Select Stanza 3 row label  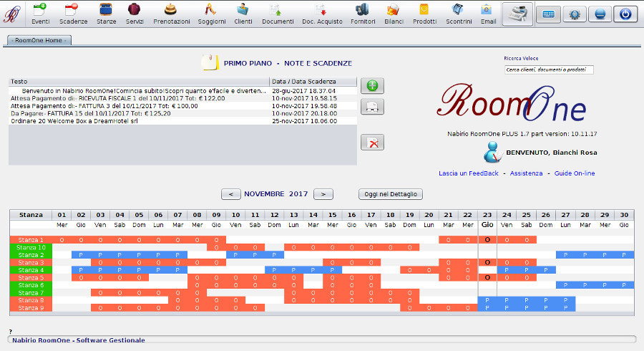click(31, 262)
